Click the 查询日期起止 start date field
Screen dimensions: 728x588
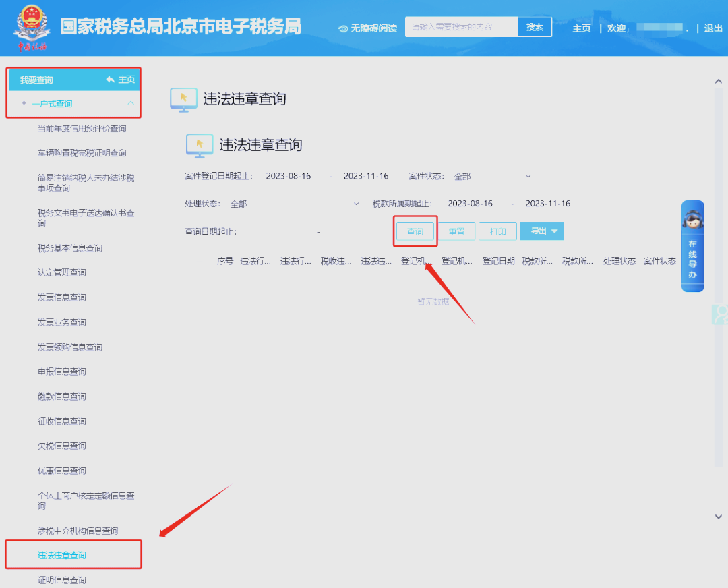(278, 232)
